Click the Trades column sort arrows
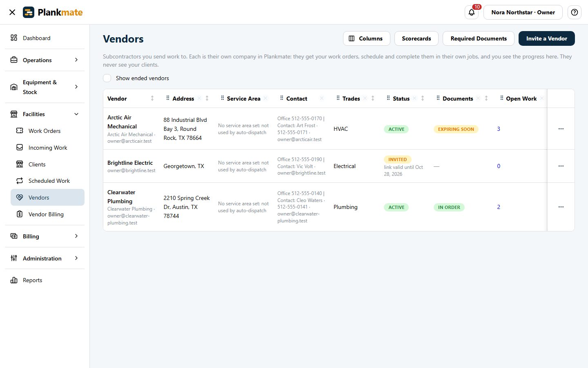Screen dimensions: 588x368 coord(373,99)
